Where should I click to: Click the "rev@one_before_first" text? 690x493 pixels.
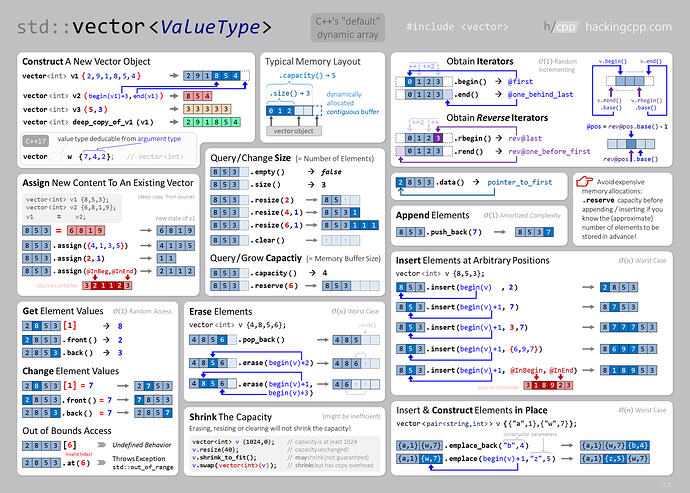[x=549, y=151]
